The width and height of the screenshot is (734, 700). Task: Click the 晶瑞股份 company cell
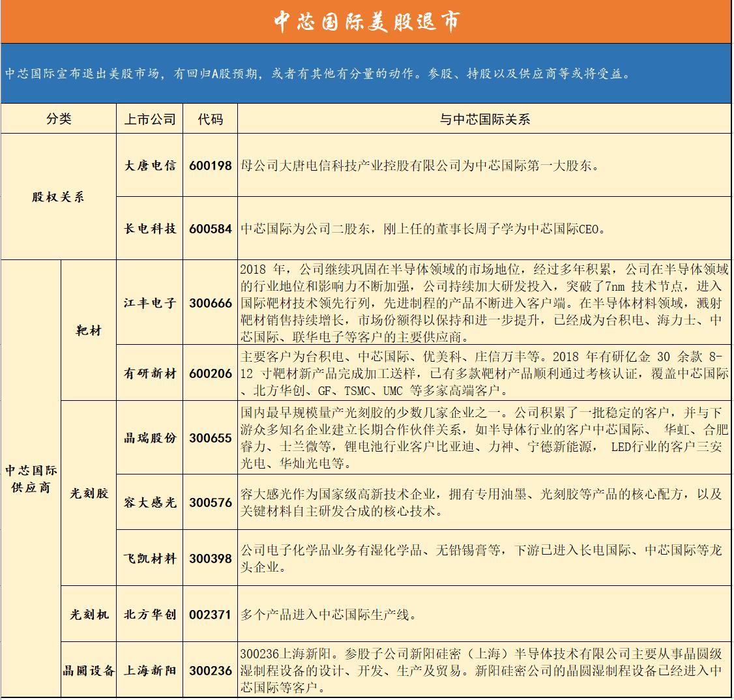click(150, 437)
